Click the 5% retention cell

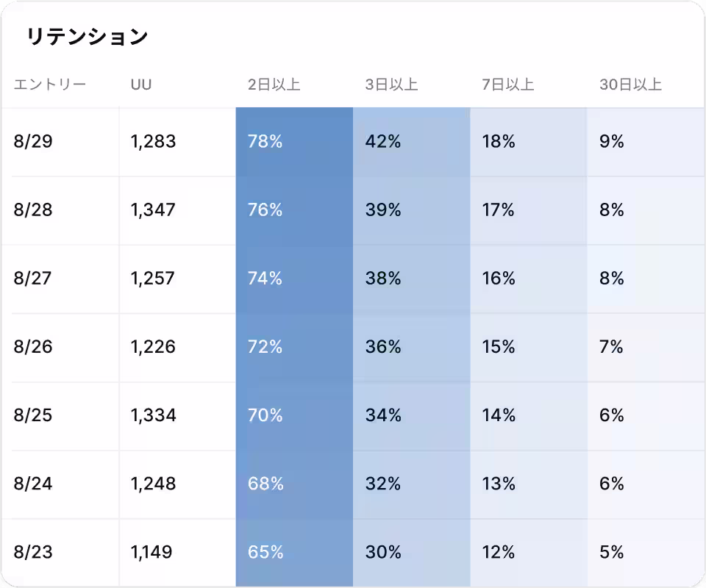pos(611,552)
